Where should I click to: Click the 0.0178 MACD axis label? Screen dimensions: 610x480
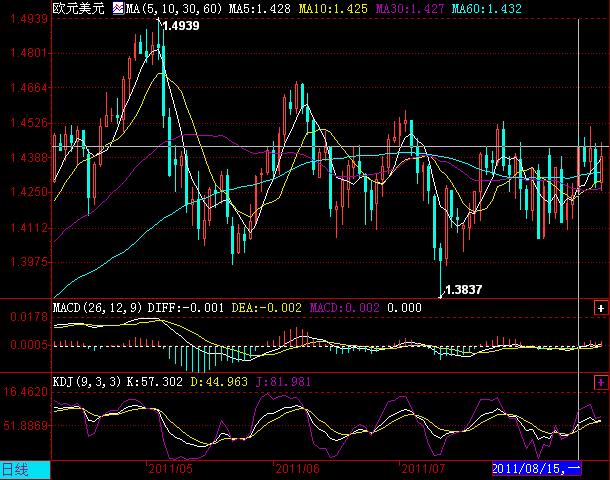28,317
